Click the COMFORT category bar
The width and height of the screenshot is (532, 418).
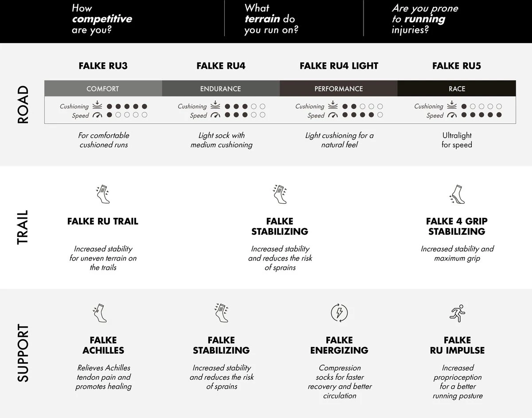coord(103,89)
